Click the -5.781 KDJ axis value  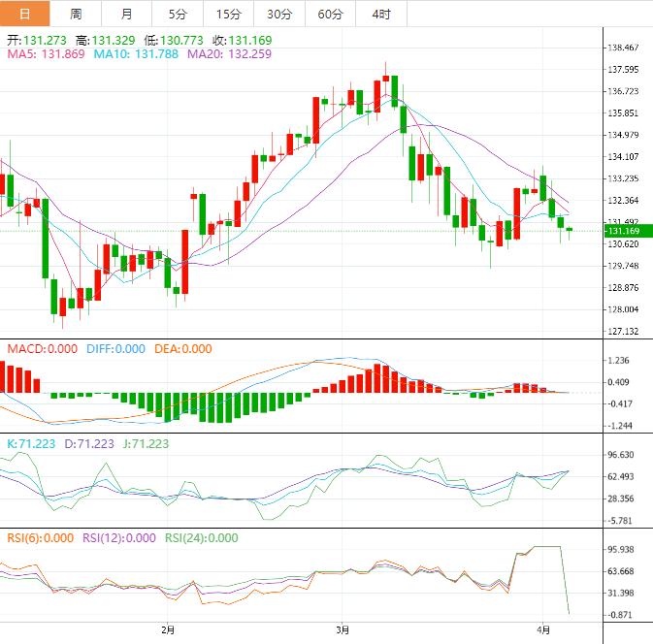(620, 521)
